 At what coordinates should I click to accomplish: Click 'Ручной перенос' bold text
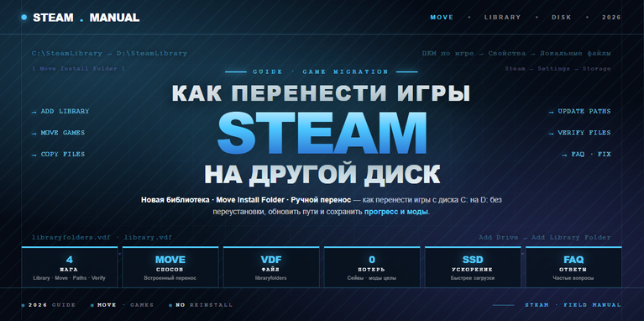[321, 200]
